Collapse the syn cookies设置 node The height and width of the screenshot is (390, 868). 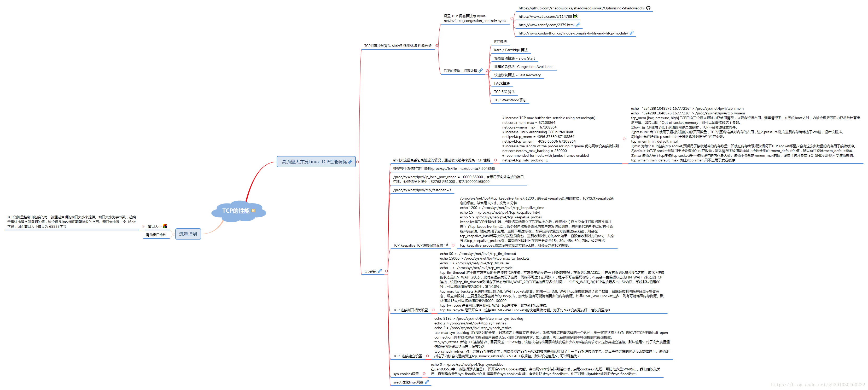coord(424,374)
